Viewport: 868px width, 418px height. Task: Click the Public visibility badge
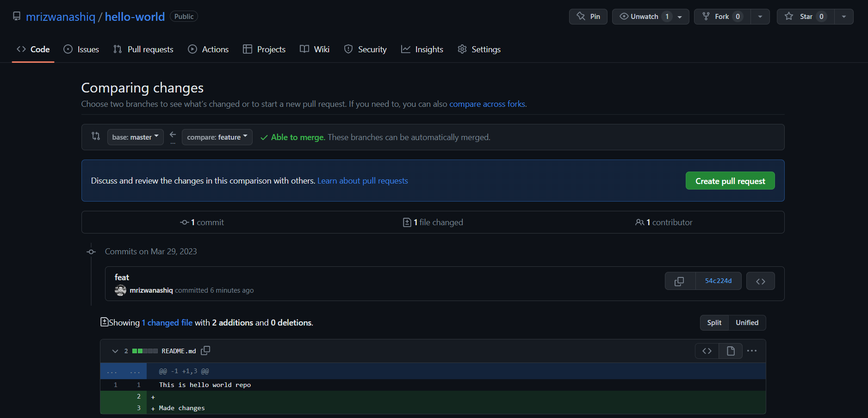[x=184, y=17]
